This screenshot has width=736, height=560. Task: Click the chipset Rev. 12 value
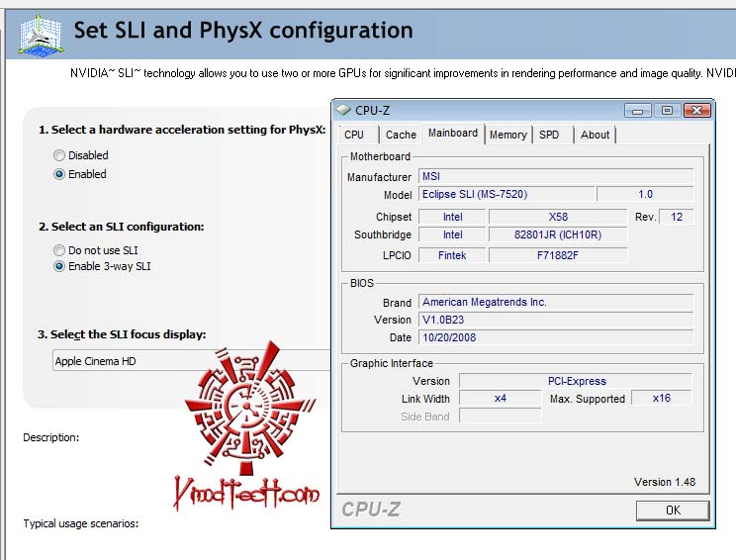point(677,217)
